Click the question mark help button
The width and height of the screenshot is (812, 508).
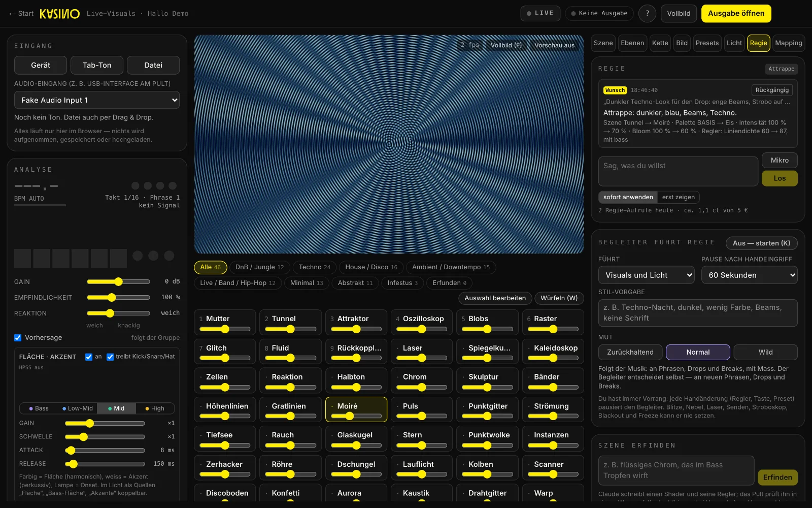click(x=647, y=13)
